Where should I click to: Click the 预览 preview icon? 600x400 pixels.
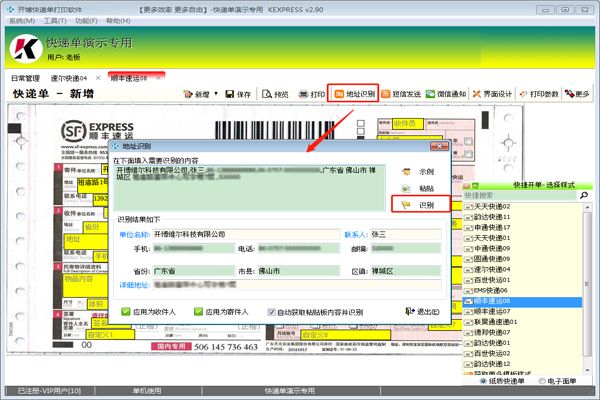tap(267, 94)
